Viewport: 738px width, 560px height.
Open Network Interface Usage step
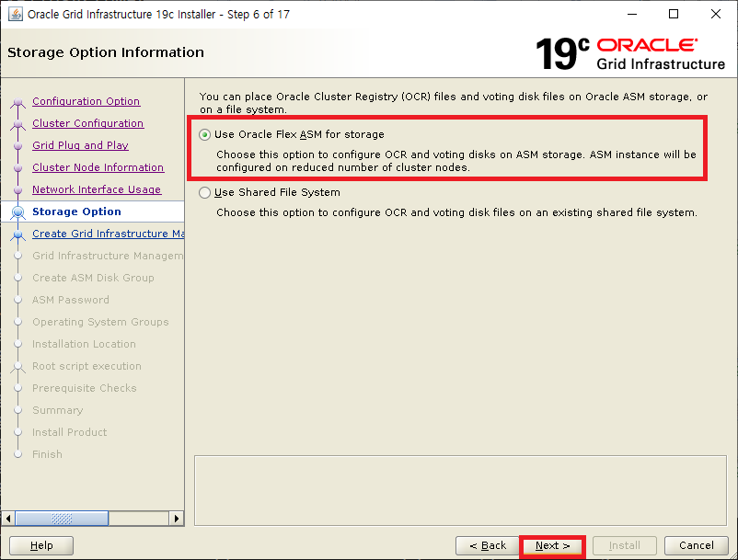click(x=97, y=189)
